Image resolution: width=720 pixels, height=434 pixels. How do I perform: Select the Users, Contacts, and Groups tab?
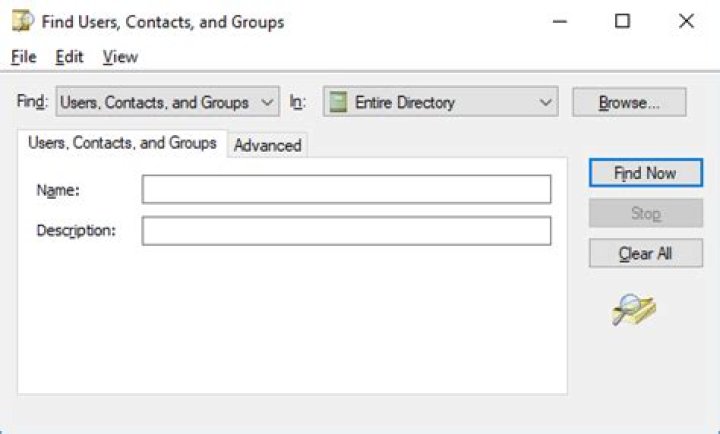[x=122, y=143]
